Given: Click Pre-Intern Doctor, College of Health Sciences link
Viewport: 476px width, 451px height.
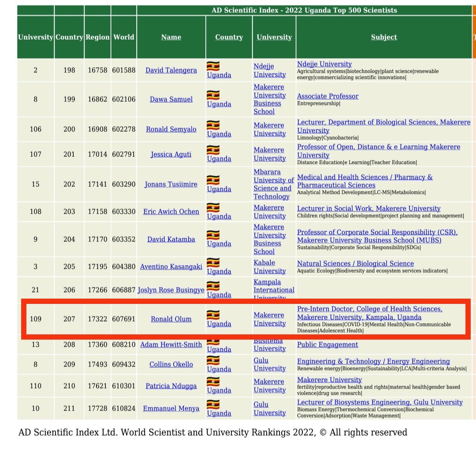Looking at the screenshot, I should tap(369, 313).
